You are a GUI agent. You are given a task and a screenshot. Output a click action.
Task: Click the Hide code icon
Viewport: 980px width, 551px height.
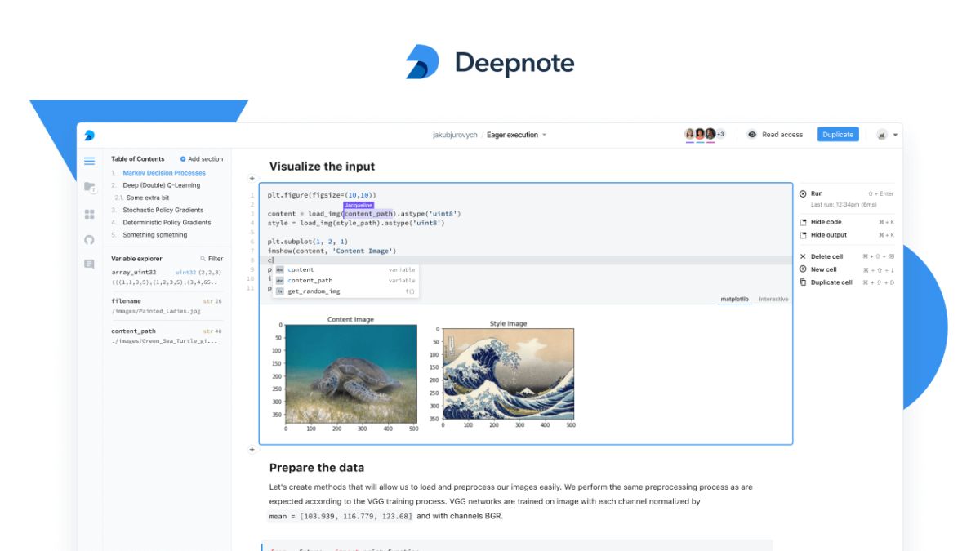803,222
